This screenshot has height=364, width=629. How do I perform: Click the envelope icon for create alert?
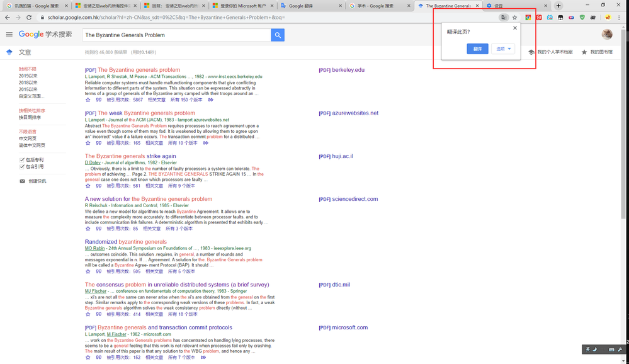point(23,181)
